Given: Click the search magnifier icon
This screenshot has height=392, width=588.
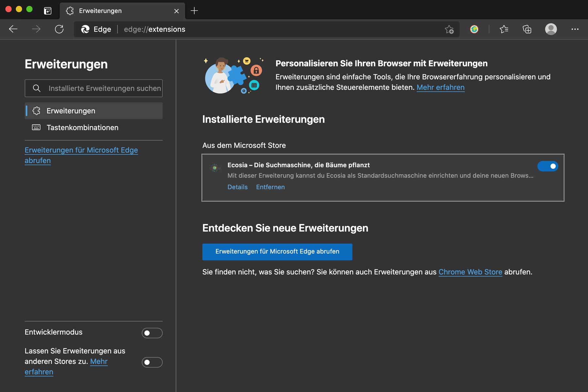Looking at the screenshot, I should tap(37, 88).
